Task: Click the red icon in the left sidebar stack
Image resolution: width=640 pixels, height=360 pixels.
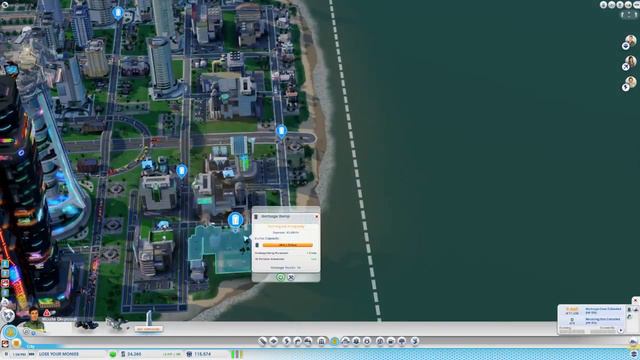Action: point(5,283)
